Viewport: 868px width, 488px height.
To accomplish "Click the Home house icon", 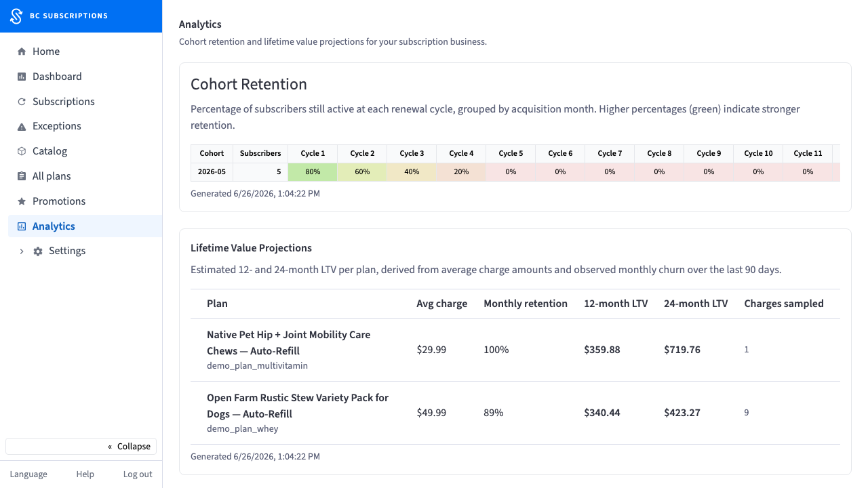I will [22, 52].
